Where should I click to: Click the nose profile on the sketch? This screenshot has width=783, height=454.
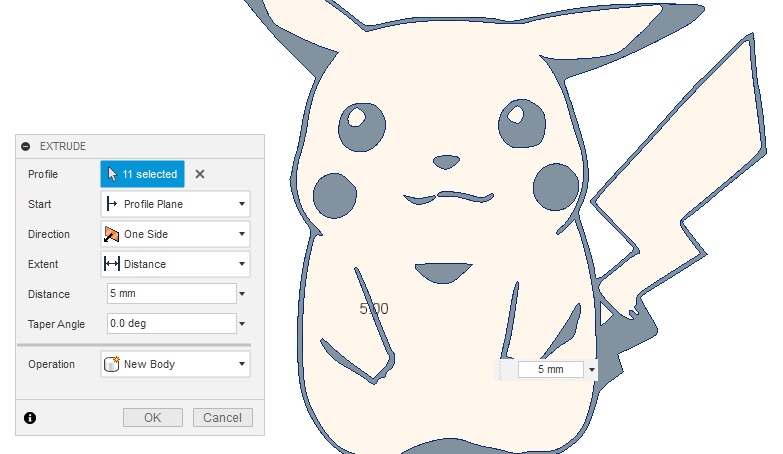point(446,162)
